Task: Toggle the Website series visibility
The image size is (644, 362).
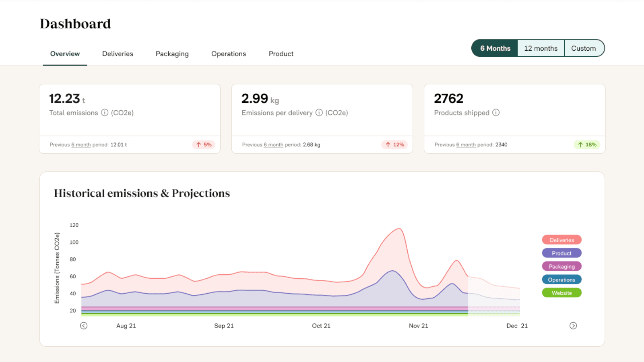Action: (x=561, y=292)
